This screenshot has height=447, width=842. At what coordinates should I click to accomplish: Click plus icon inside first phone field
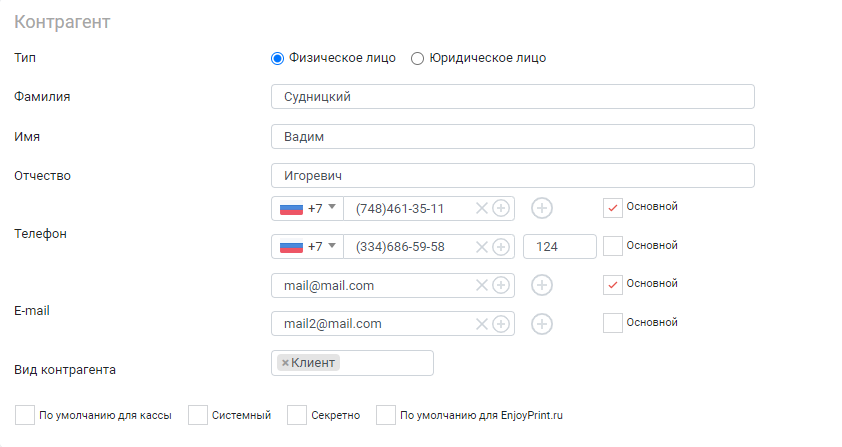[x=501, y=208]
